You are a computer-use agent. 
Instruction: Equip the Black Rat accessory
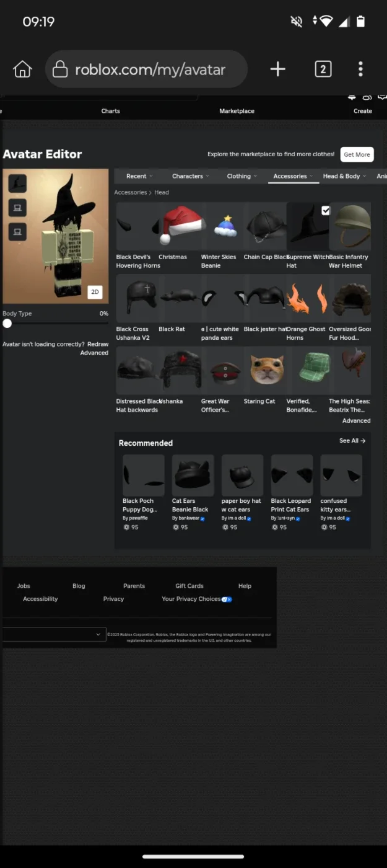(x=180, y=298)
